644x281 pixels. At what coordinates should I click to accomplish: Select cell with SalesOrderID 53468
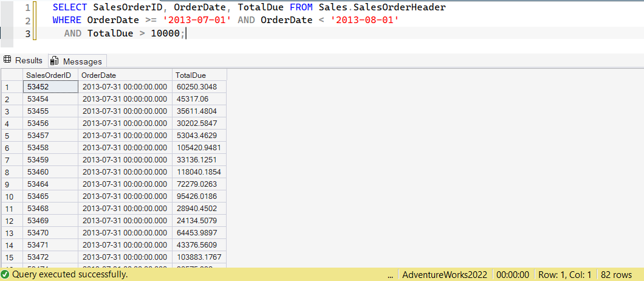pyautogui.click(x=50, y=209)
